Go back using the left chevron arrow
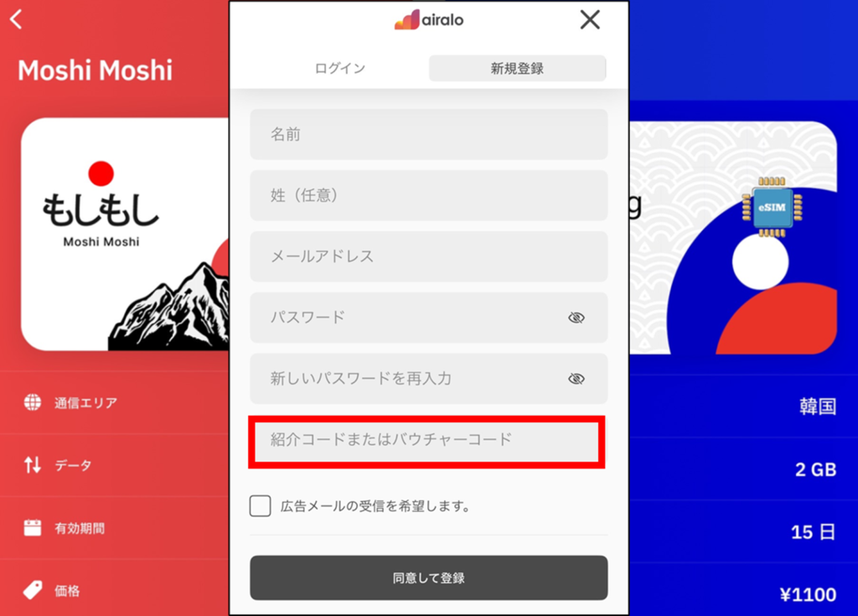Screen dimensions: 858x616 tap(17, 19)
